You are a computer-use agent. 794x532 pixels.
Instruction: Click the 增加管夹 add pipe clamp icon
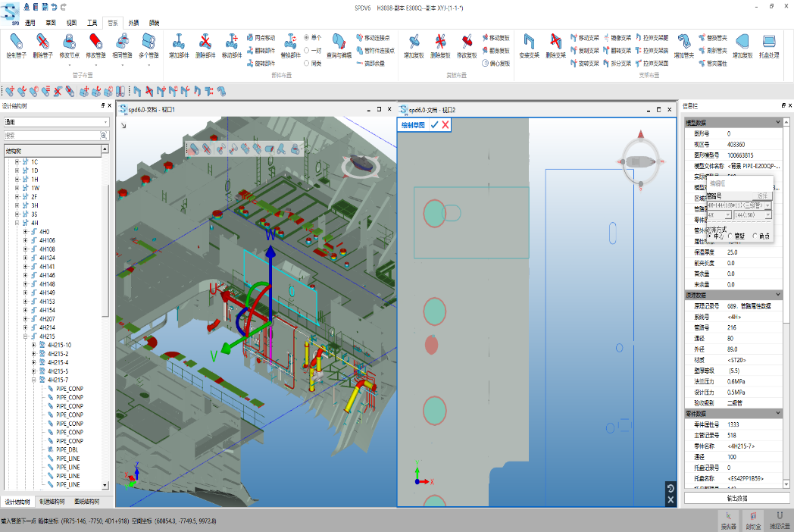coord(683,45)
